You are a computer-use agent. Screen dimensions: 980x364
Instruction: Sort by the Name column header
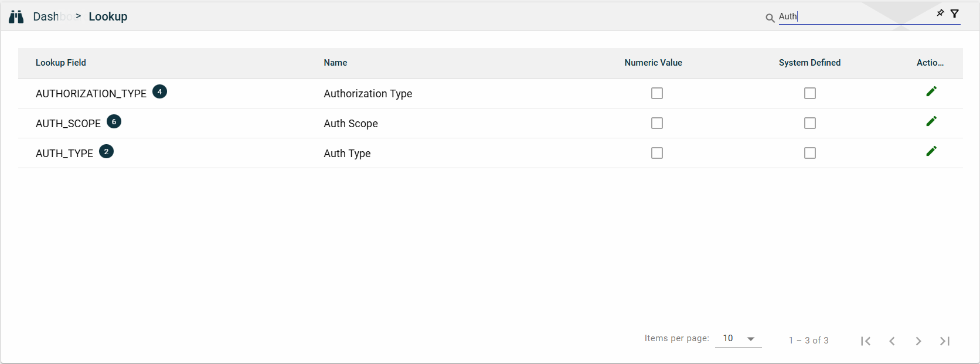[335, 63]
